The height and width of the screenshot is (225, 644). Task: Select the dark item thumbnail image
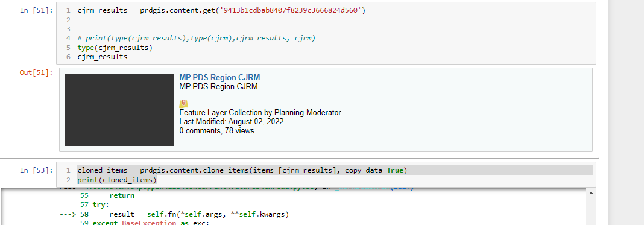pyautogui.click(x=119, y=110)
